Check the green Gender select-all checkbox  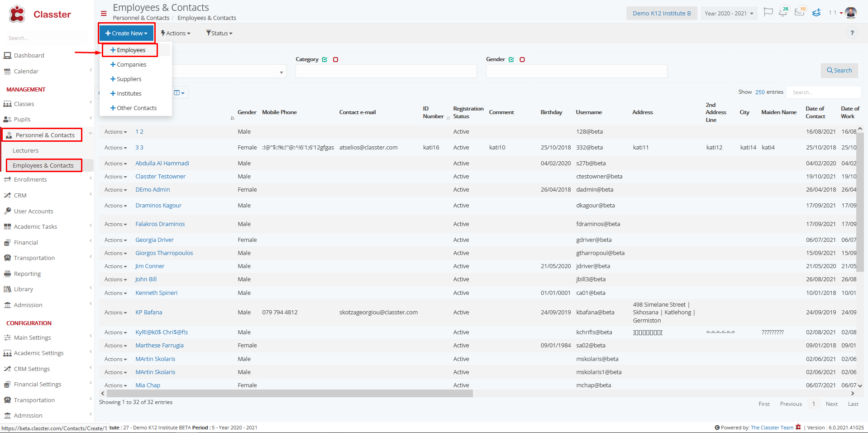click(511, 59)
